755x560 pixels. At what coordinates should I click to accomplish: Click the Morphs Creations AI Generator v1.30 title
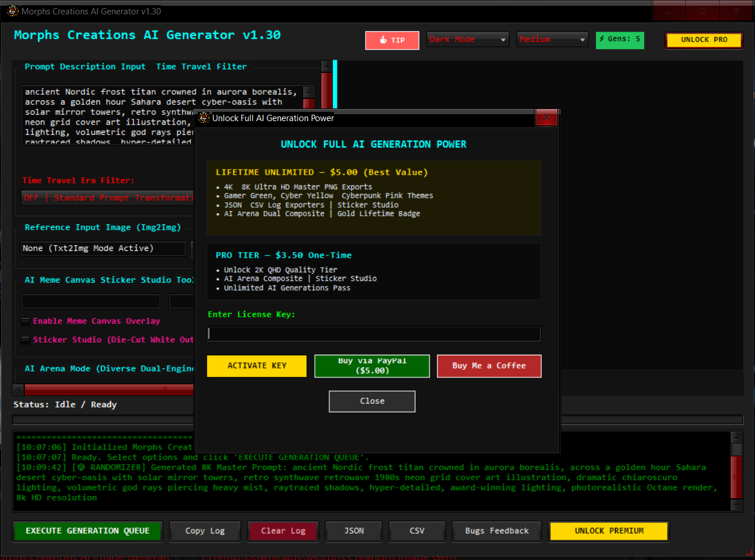(147, 35)
